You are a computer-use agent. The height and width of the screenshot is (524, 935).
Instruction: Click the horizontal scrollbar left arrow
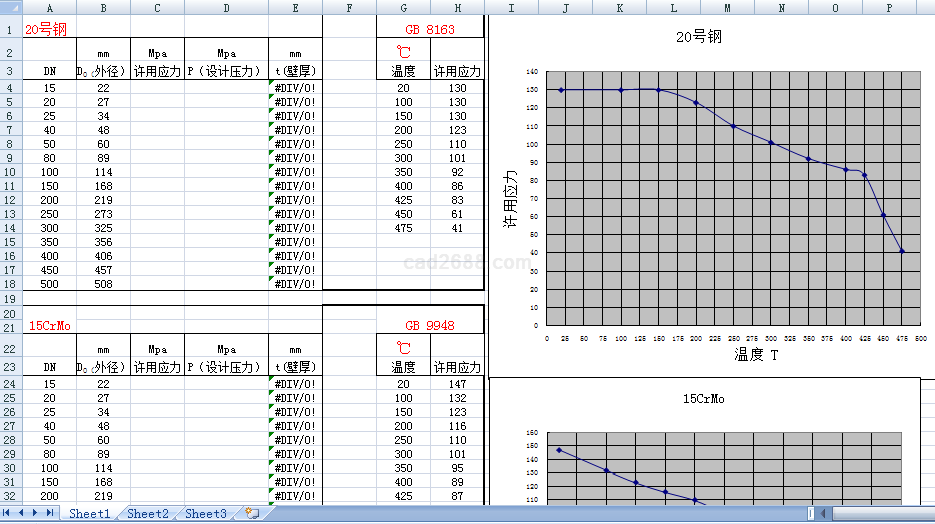click(822, 514)
